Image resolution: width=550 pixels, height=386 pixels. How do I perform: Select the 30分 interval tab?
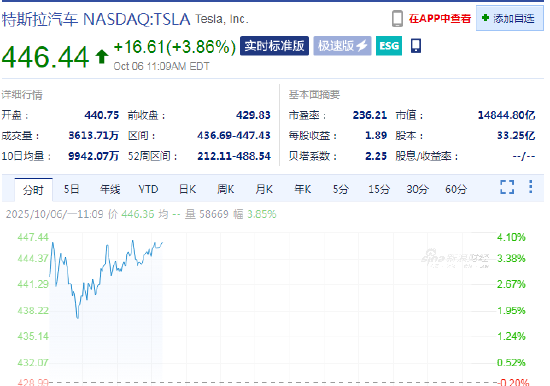click(x=417, y=189)
